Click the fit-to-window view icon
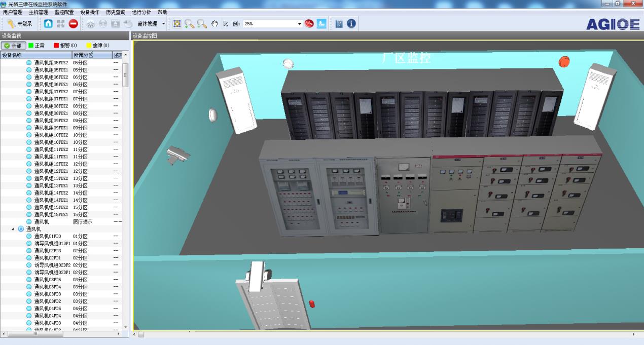This screenshot has height=345, width=644. 177,24
